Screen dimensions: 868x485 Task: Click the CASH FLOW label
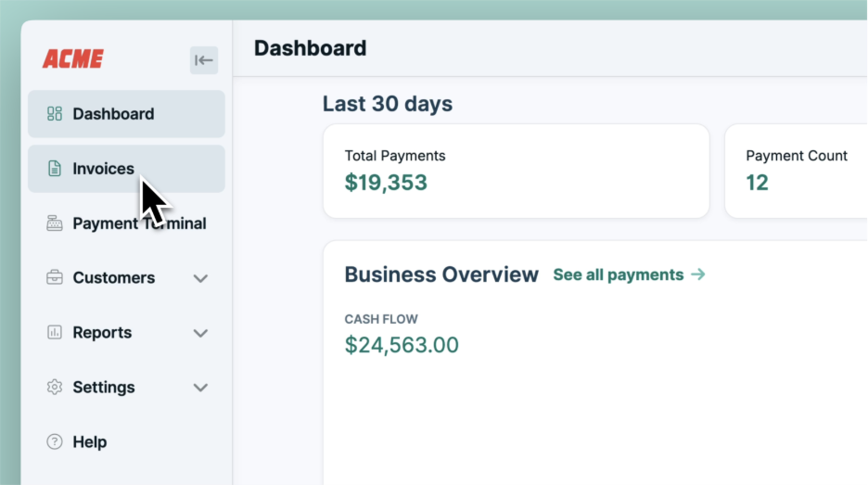click(381, 319)
